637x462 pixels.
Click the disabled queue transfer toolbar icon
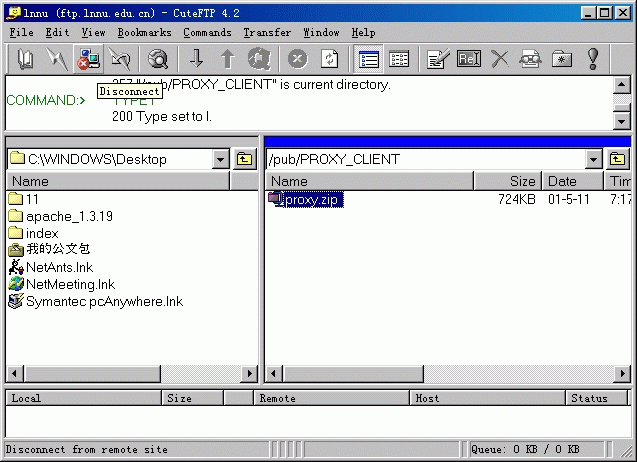coord(259,59)
